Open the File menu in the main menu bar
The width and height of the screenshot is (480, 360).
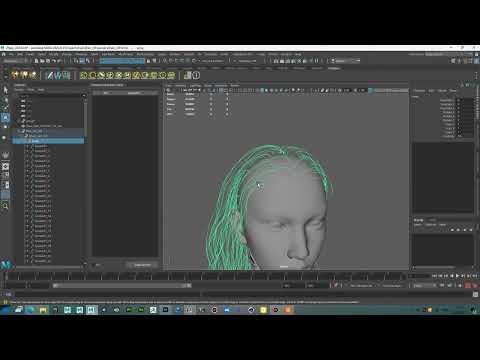[11, 54]
